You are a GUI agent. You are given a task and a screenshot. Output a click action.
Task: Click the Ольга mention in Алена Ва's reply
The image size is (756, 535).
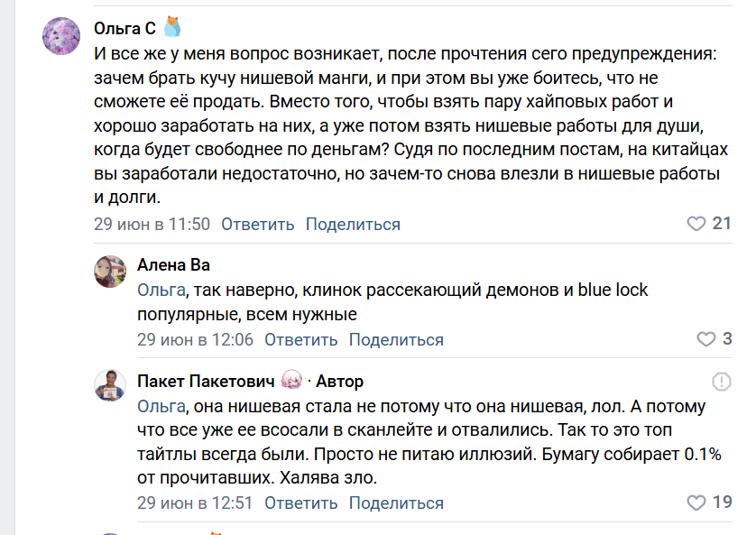[x=161, y=291]
